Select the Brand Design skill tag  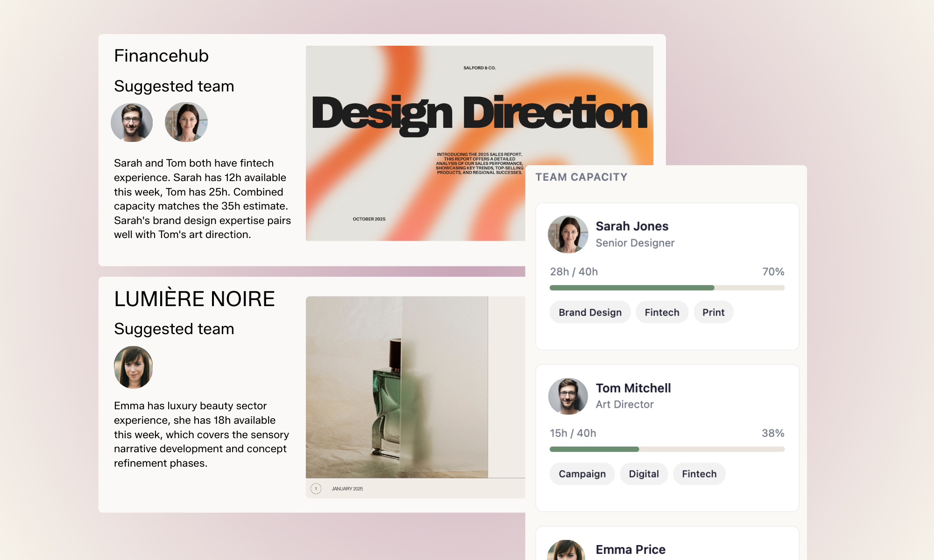click(x=590, y=312)
